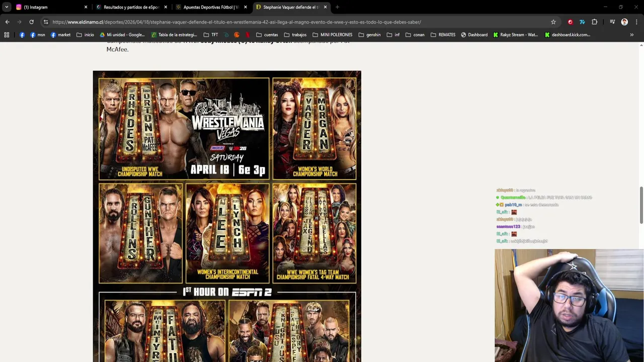The width and height of the screenshot is (644, 362).
Task: Go back to the previous page
Action: click(x=7, y=22)
